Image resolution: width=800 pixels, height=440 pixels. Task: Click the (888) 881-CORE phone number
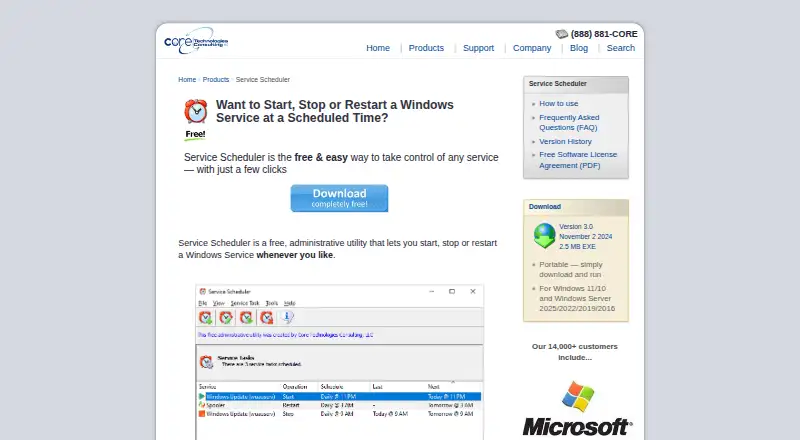(x=604, y=34)
